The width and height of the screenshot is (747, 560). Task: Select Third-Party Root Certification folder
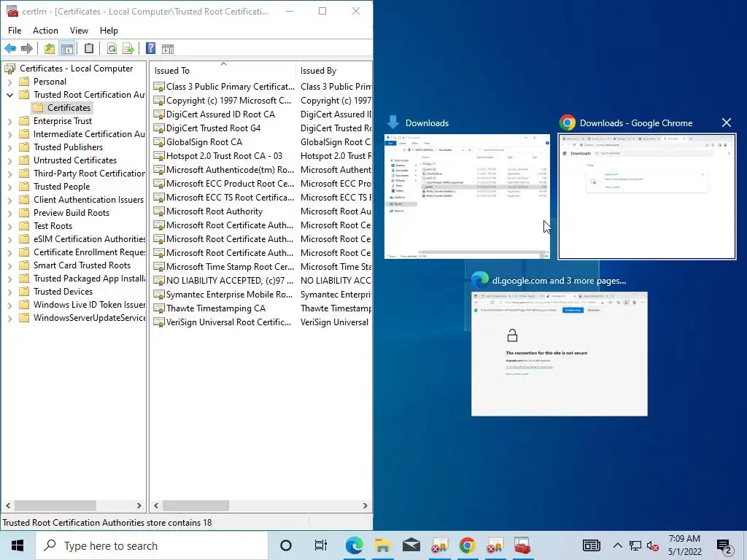click(x=89, y=174)
